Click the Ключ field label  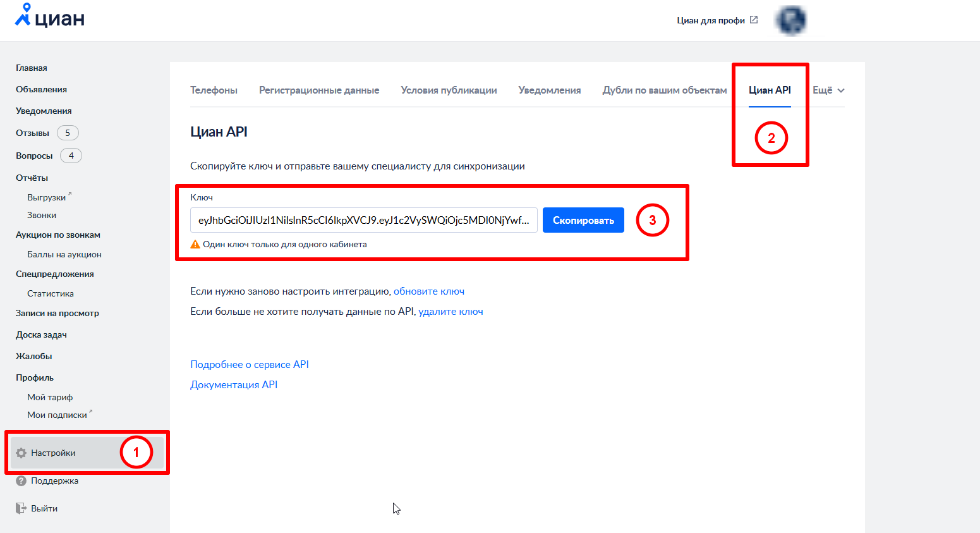202,197
